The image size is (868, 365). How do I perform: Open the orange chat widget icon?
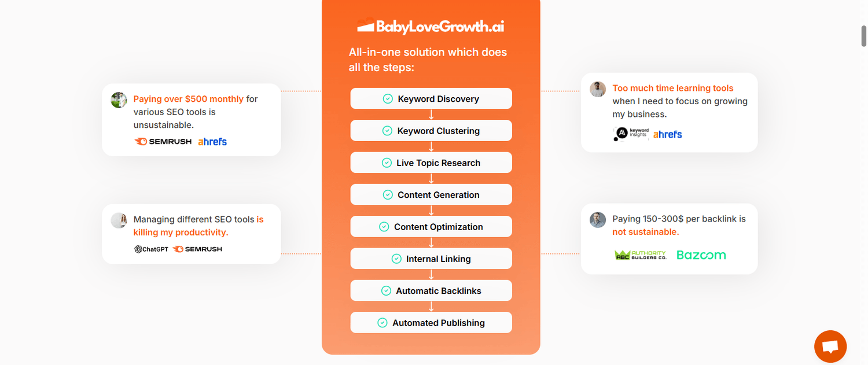click(830, 346)
